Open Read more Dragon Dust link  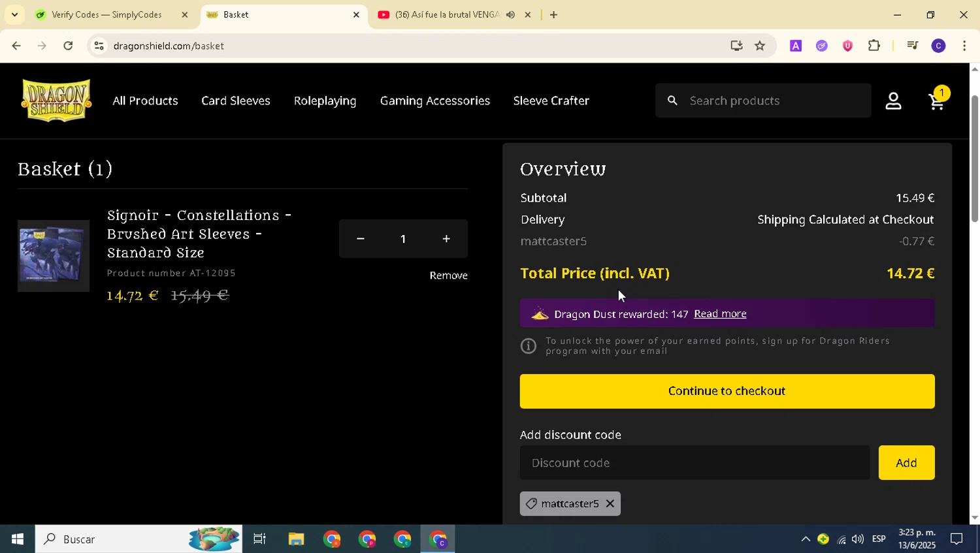(x=720, y=313)
